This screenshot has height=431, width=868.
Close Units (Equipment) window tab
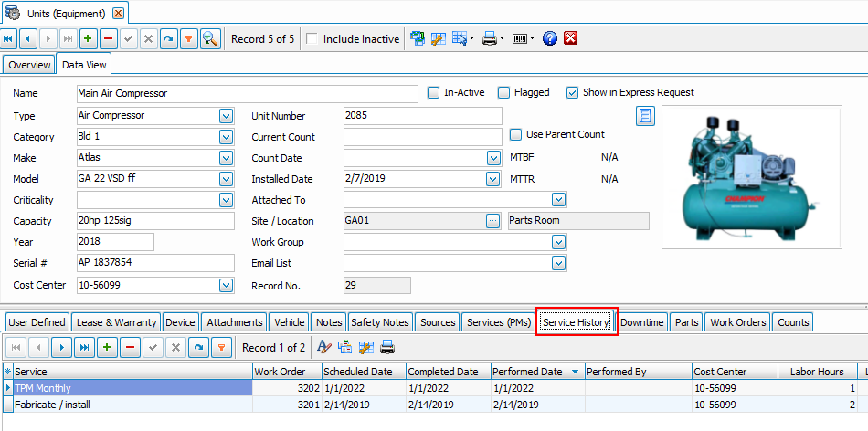tap(119, 13)
